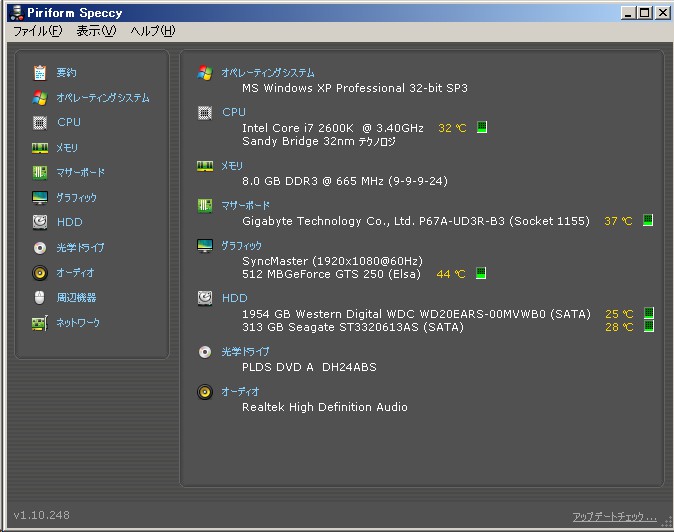Click the オーディオ speaker icon in sidebar

(x=40, y=273)
